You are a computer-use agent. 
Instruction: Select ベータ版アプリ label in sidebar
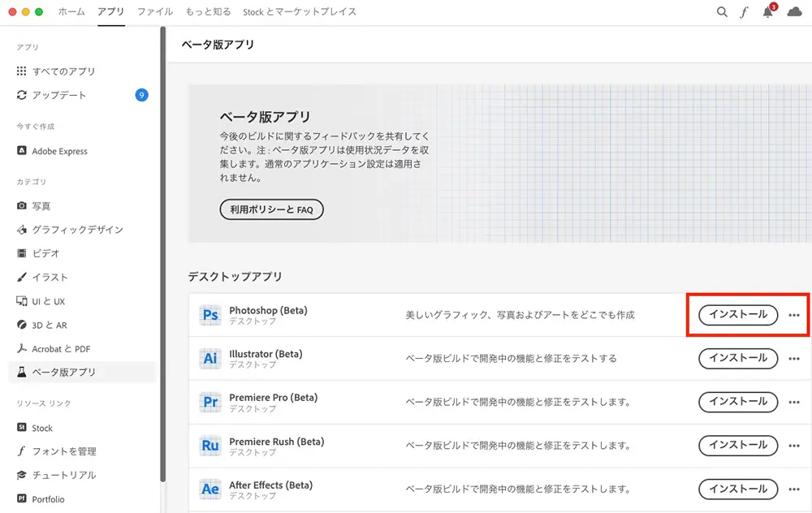[63, 373]
